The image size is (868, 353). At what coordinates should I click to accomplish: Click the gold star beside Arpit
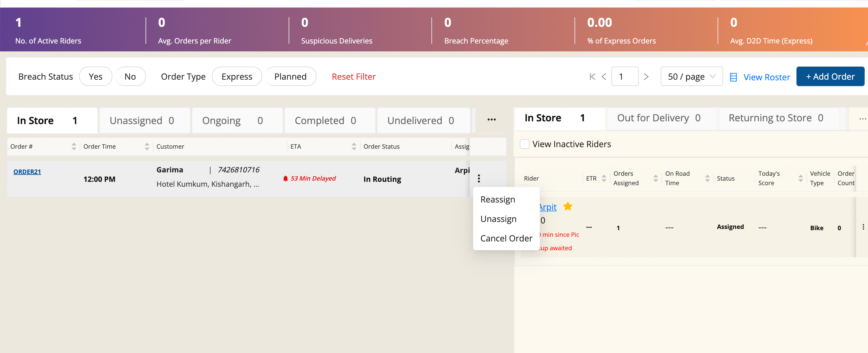(568, 206)
